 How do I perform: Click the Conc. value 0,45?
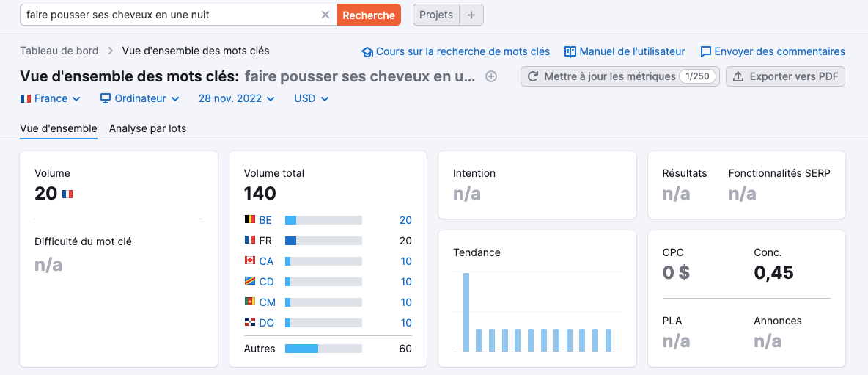tap(774, 272)
